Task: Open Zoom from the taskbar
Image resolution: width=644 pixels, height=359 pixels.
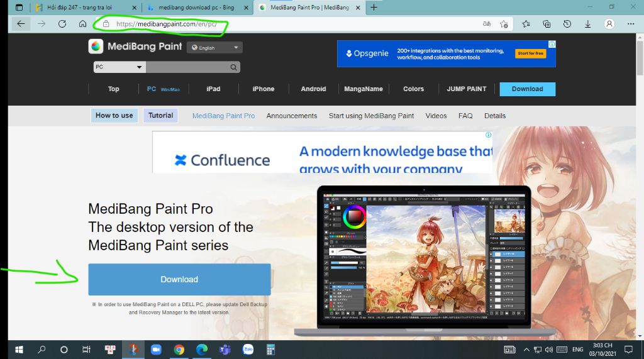Action: [156, 350]
